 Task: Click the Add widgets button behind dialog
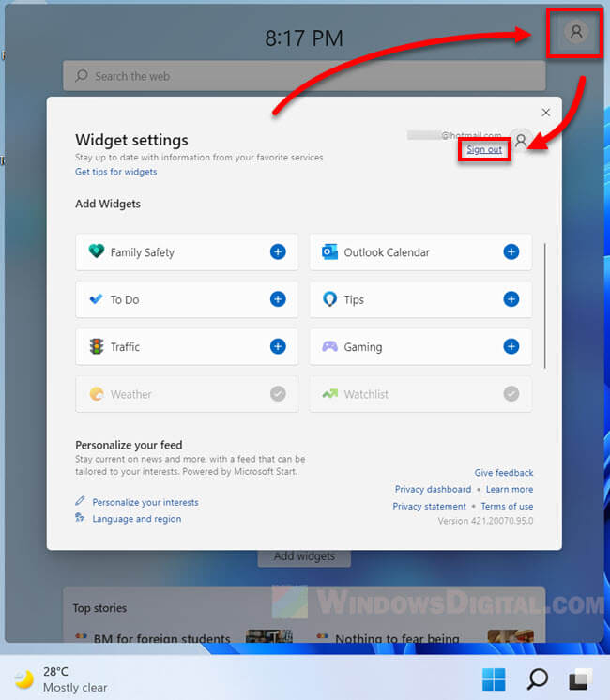304,556
